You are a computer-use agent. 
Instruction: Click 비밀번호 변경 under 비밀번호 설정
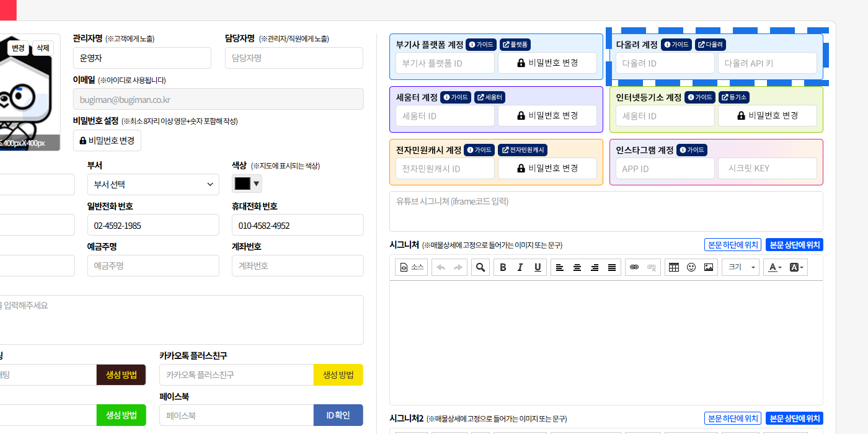(107, 141)
